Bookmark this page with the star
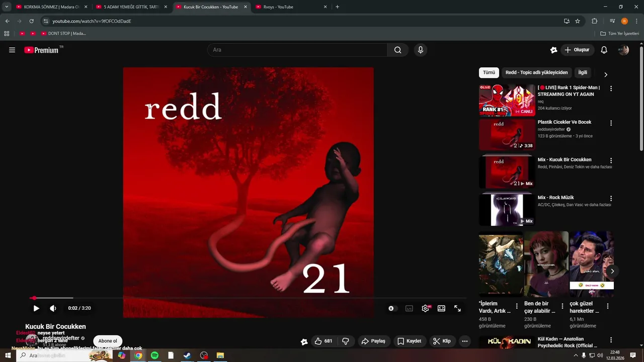644x362 pixels. (578, 21)
